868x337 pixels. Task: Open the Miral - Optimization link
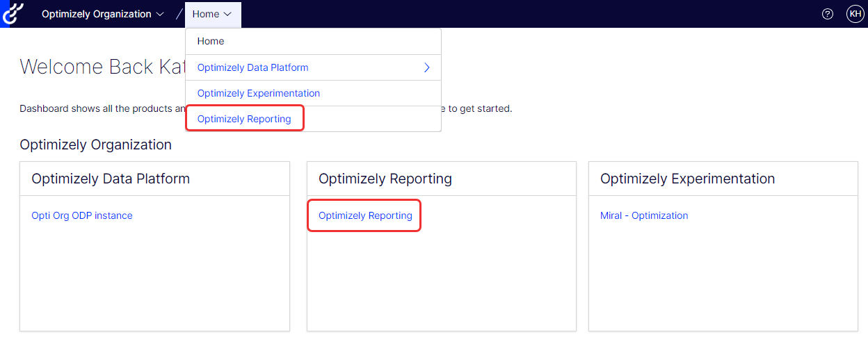click(x=644, y=215)
